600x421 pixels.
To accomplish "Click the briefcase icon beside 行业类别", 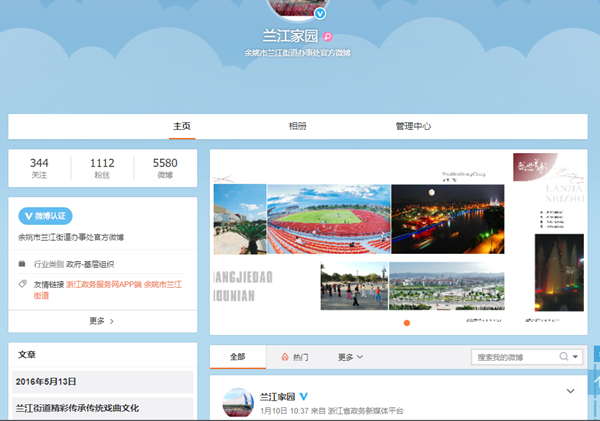I will [22, 263].
